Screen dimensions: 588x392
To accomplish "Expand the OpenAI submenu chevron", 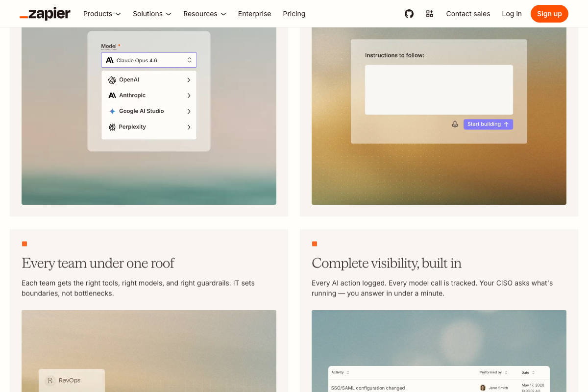I will [x=189, y=80].
